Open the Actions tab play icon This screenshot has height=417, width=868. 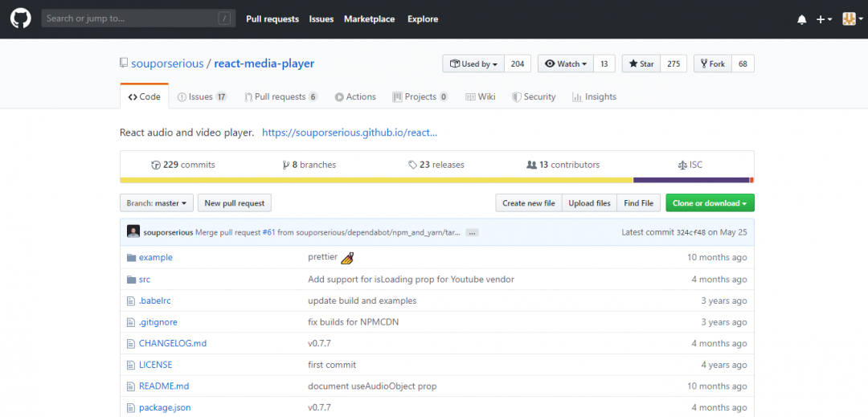(339, 97)
